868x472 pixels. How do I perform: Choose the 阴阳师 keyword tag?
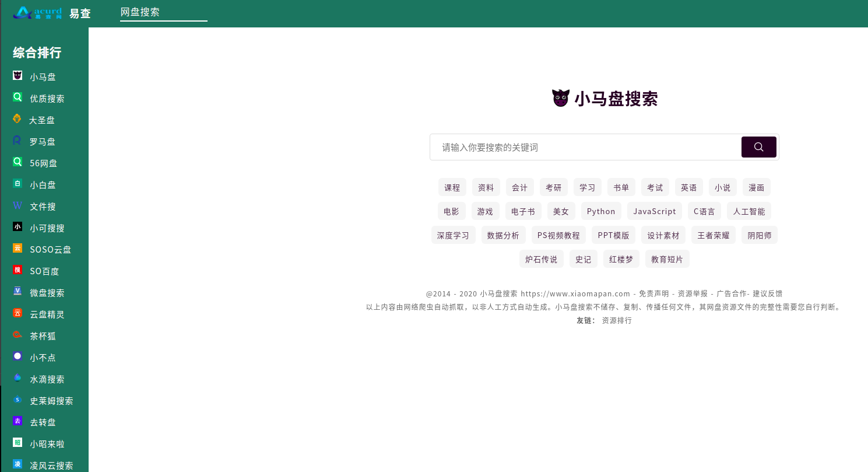point(760,235)
